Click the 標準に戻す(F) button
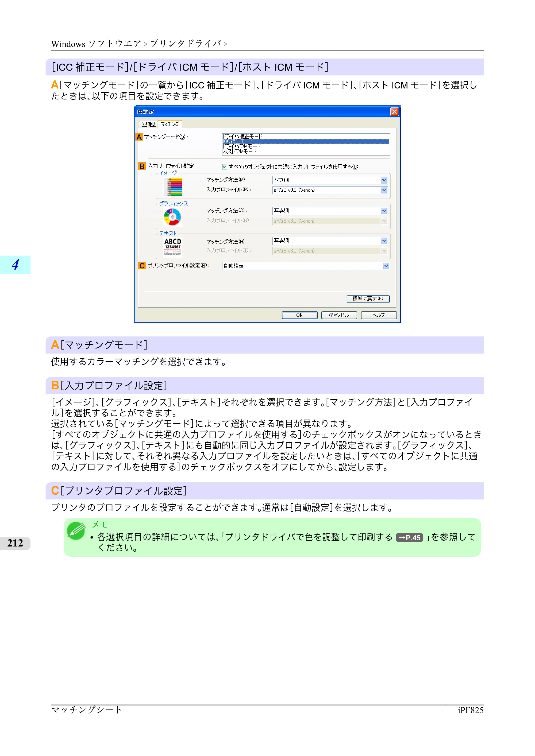 (368, 299)
